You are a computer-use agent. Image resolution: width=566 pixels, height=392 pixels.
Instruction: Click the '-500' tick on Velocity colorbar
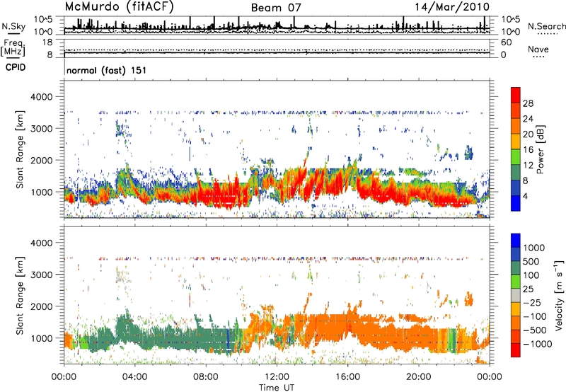pyautogui.click(x=536, y=330)
